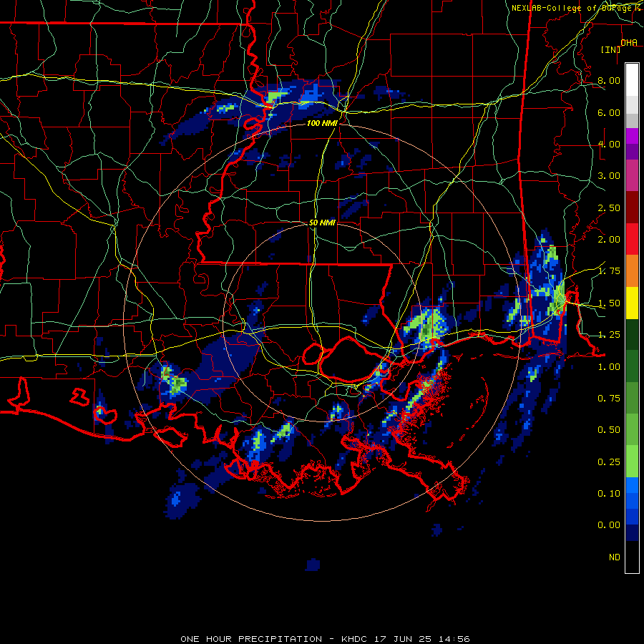Click the 4.00 legend label
644x644 pixels.
point(609,144)
